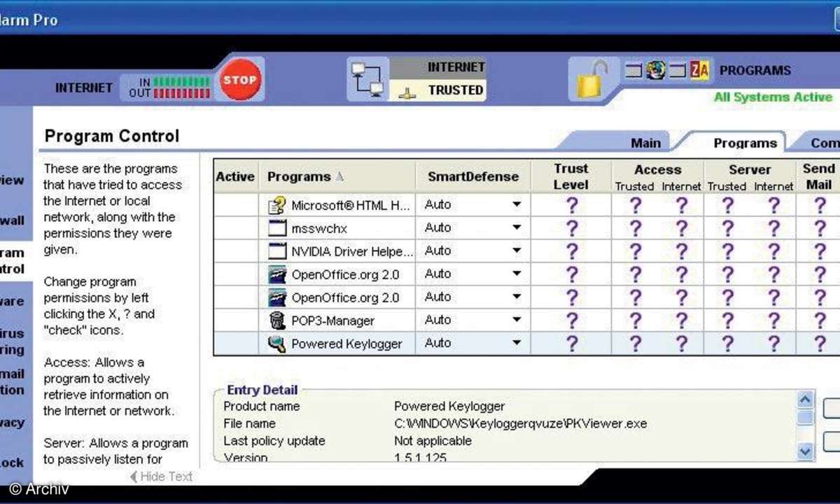Click the Active column header
Screen dimensions: 840x504
pos(235,177)
